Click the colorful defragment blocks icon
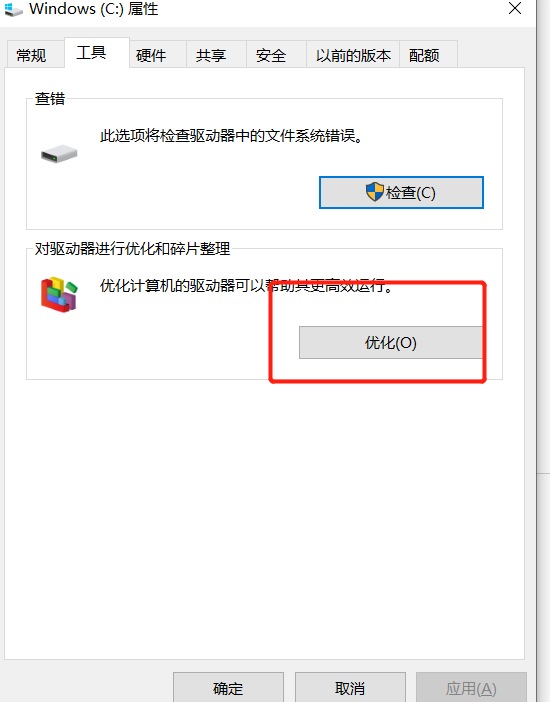This screenshot has height=702, width=550. click(59, 294)
